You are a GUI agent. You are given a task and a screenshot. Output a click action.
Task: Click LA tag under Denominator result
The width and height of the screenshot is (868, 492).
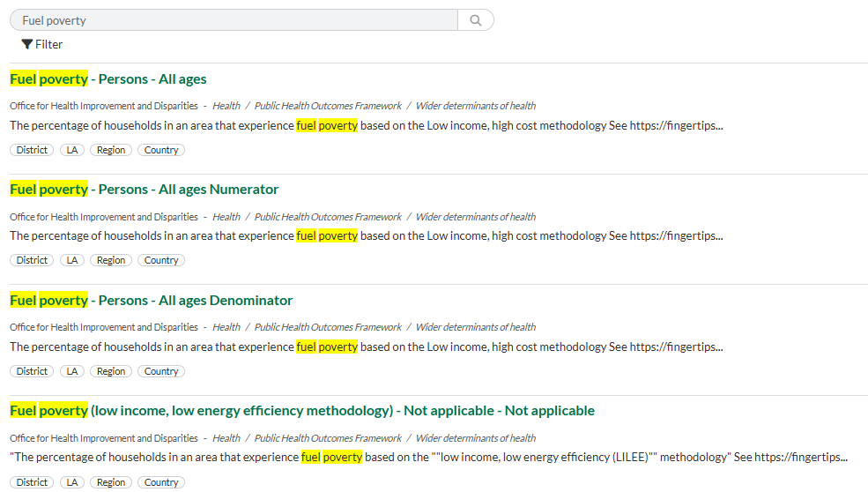72,371
